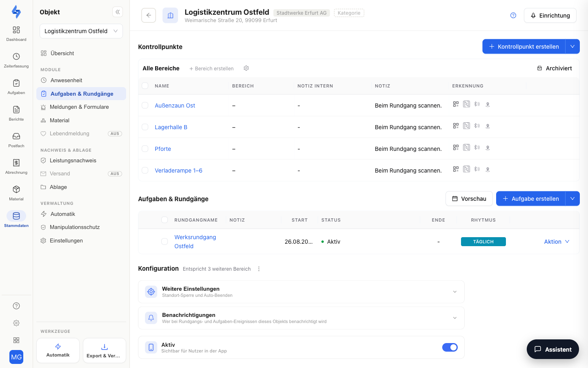This screenshot has width=588, height=368.
Task: Toggle the Aktiv app visibility switch
Action: 450,347
